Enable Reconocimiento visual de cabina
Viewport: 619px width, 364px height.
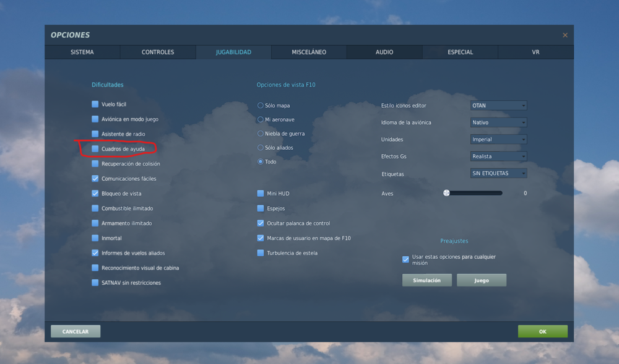[95, 267]
